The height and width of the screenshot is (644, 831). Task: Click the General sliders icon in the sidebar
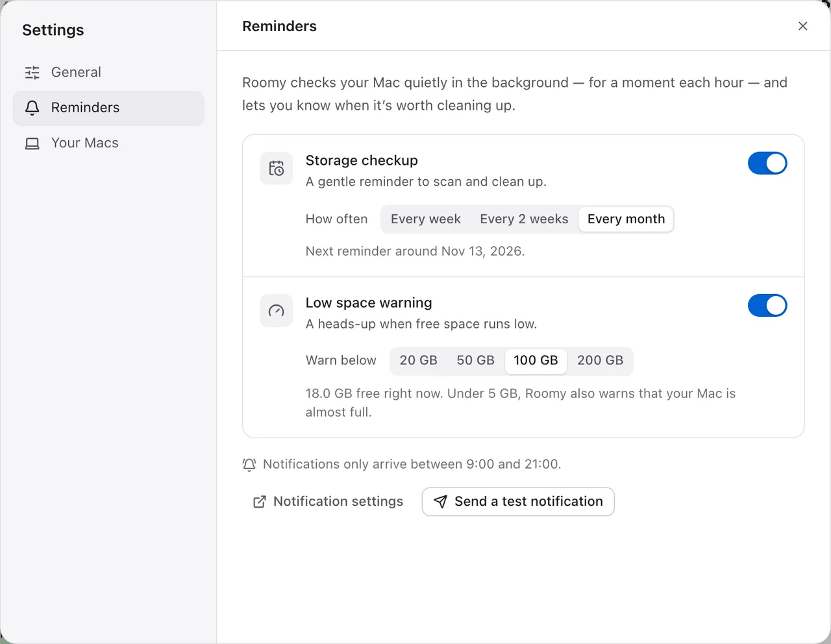pos(32,73)
